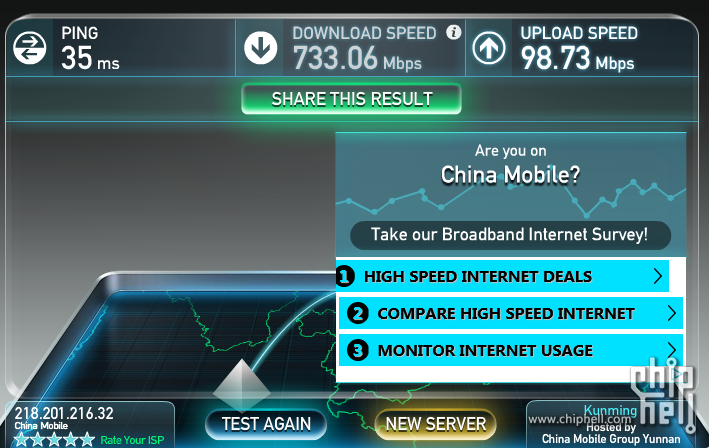The width and height of the screenshot is (709, 448).
Task: Open Take our Broadband Internet Survey
Action: pyautogui.click(x=510, y=235)
